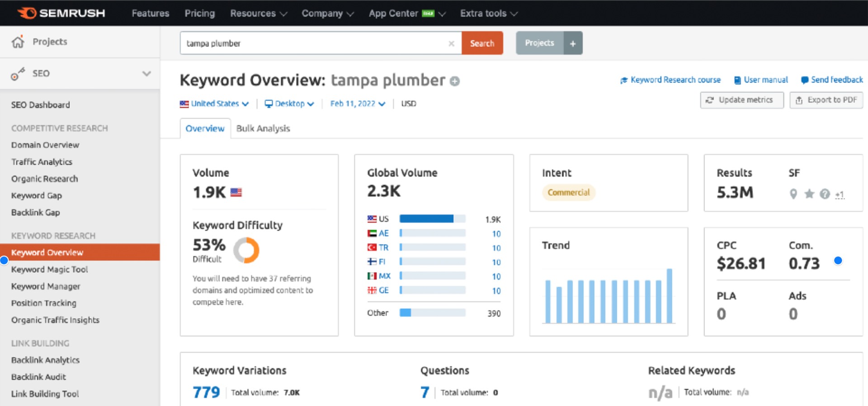Switch to the Bulk Analysis tab
The width and height of the screenshot is (868, 406).
point(263,129)
